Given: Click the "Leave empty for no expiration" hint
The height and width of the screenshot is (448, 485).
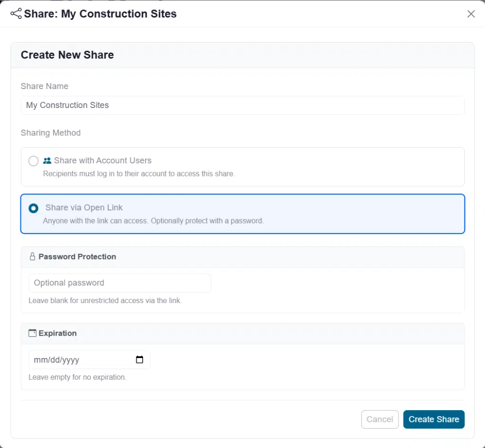Looking at the screenshot, I should [77, 377].
